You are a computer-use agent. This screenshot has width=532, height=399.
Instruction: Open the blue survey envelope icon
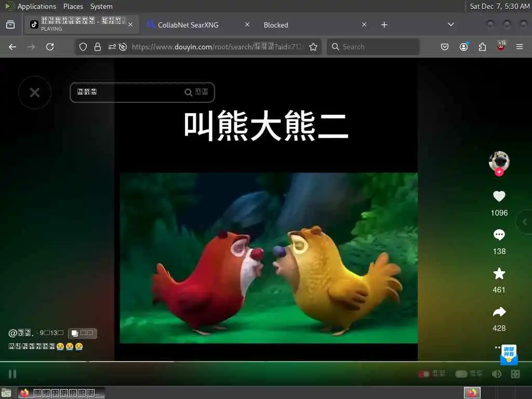tap(509, 354)
